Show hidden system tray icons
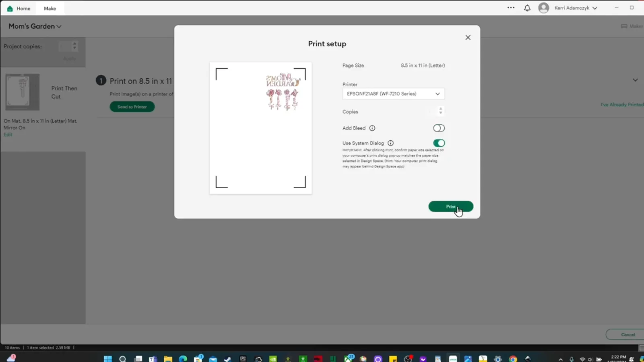This screenshot has width=644, height=362. (x=560, y=359)
